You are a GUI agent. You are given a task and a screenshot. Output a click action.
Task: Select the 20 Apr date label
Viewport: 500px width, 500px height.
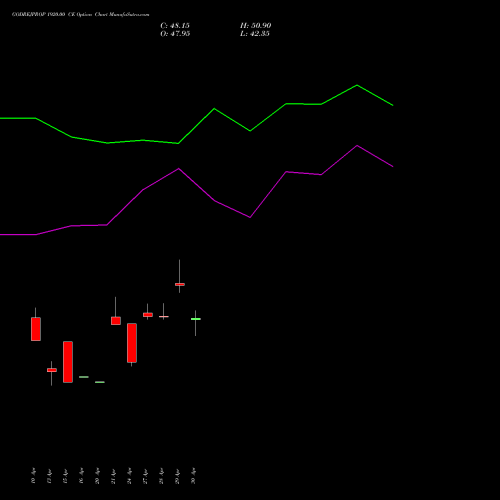[x=97, y=476]
